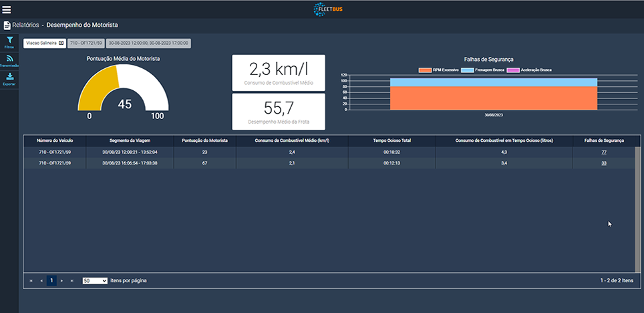Viewport: 644px width, 313px height.
Task: Toggle RPM Excessivo series in chart legend
Action: (x=438, y=70)
